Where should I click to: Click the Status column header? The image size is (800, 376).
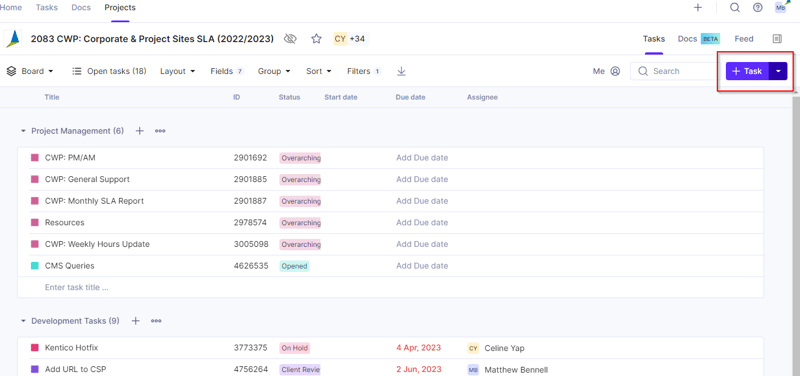pos(289,97)
